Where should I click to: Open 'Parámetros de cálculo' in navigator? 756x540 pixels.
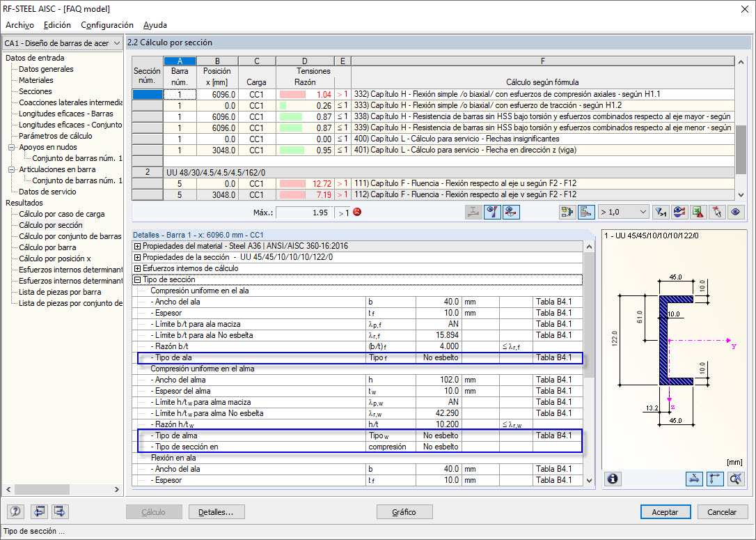coord(56,136)
